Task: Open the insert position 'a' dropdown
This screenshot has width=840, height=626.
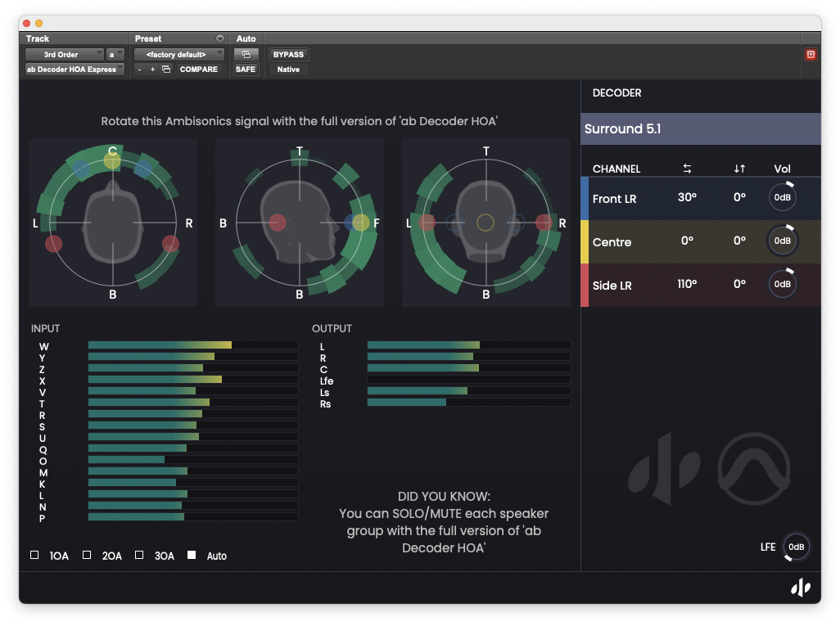Action: pos(115,55)
